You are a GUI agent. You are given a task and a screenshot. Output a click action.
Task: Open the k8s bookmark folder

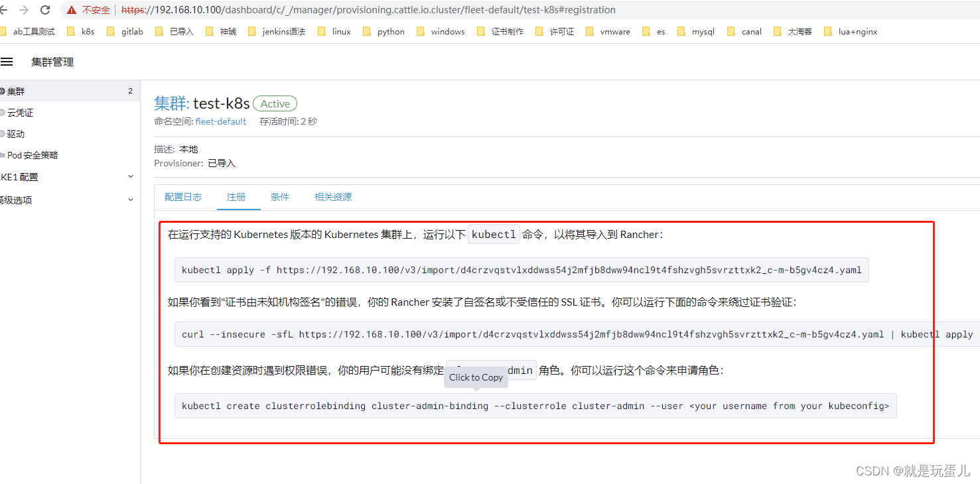(81, 31)
